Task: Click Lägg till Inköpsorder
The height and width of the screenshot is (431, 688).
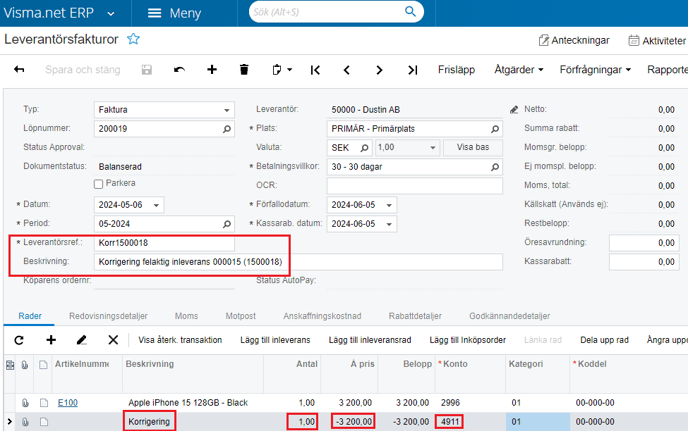Action: (x=468, y=340)
